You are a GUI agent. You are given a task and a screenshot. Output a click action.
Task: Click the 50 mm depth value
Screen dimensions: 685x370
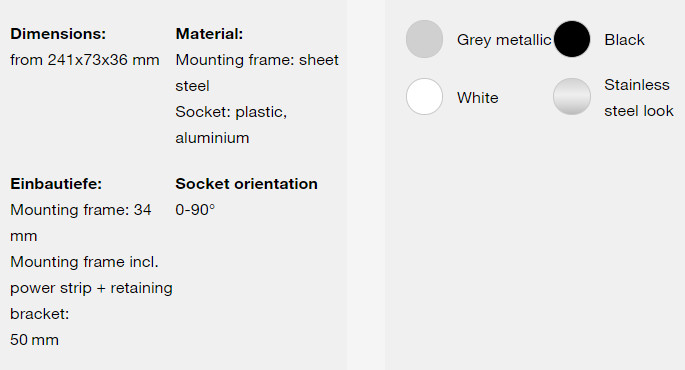(x=35, y=339)
